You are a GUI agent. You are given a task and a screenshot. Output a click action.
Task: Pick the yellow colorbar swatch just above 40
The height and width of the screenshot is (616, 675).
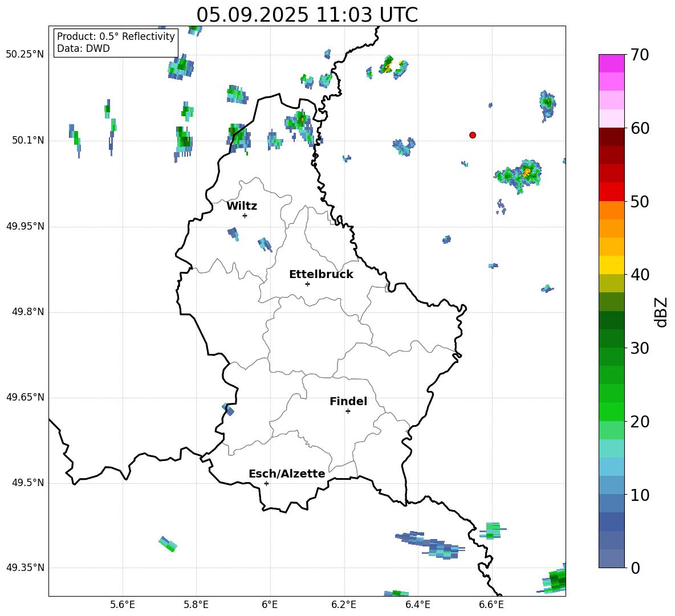pos(612,265)
